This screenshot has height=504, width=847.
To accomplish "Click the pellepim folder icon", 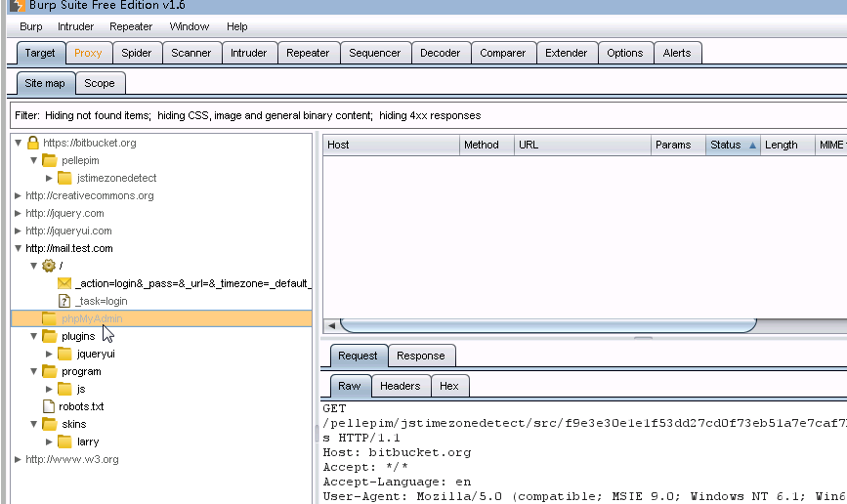I will (x=49, y=160).
